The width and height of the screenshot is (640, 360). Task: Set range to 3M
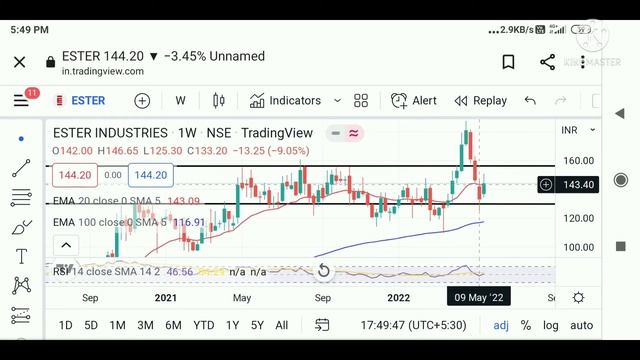coord(145,325)
